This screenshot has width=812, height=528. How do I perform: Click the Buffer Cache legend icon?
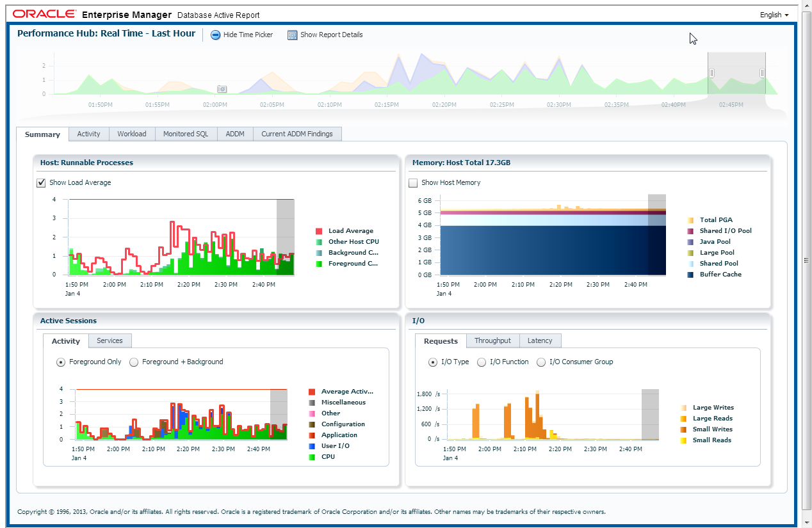[690, 275]
